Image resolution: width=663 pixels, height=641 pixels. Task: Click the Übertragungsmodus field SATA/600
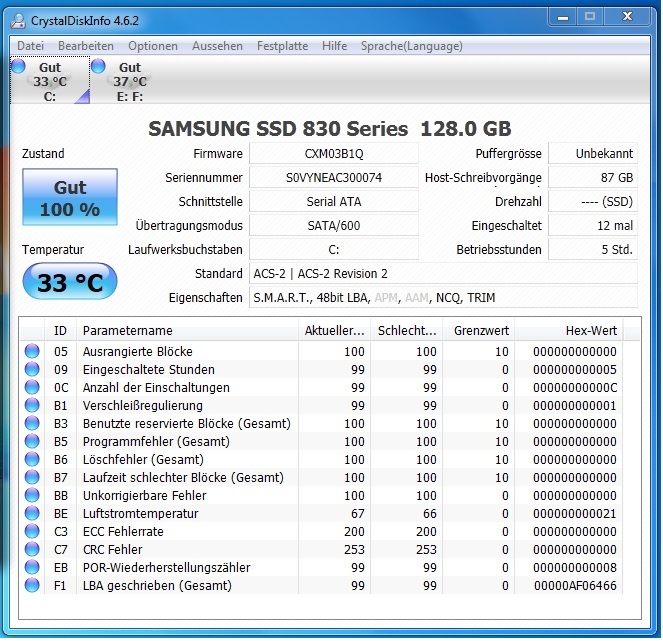pos(334,226)
